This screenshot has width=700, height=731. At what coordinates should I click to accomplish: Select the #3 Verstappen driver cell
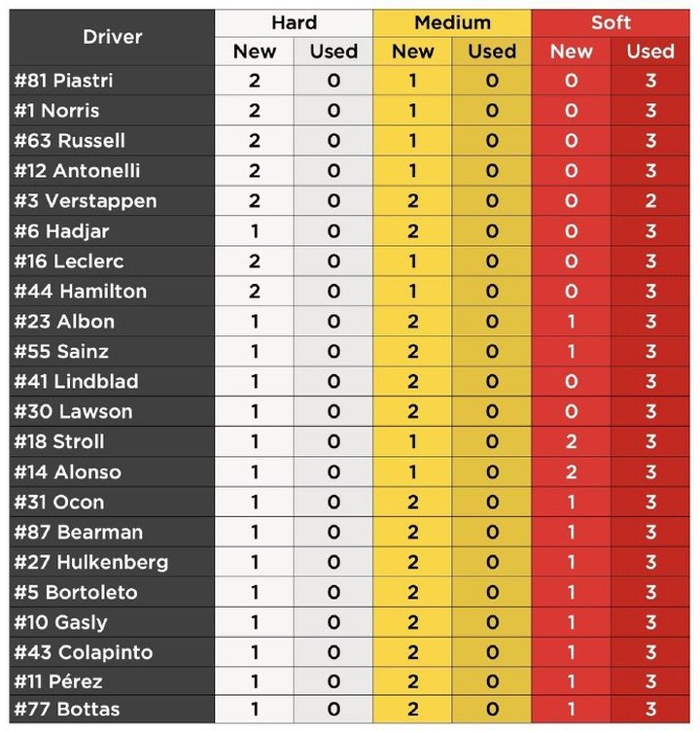tap(112, 201)
